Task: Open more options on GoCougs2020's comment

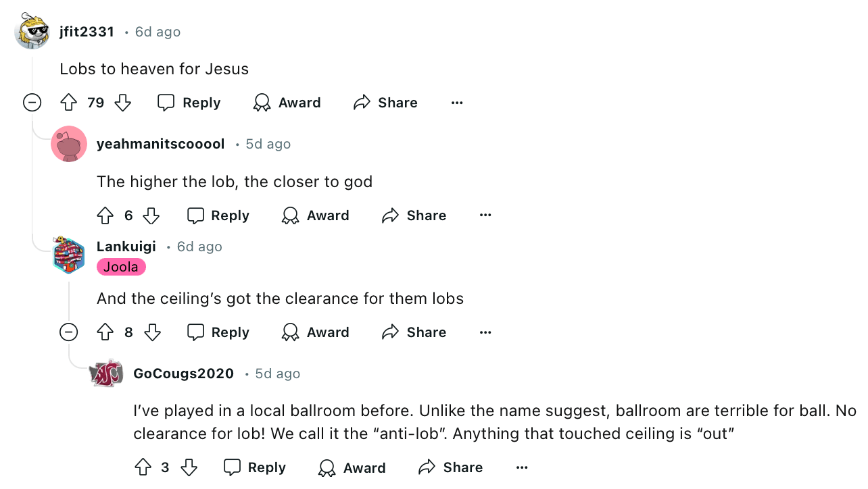Action: click(522, 467)
